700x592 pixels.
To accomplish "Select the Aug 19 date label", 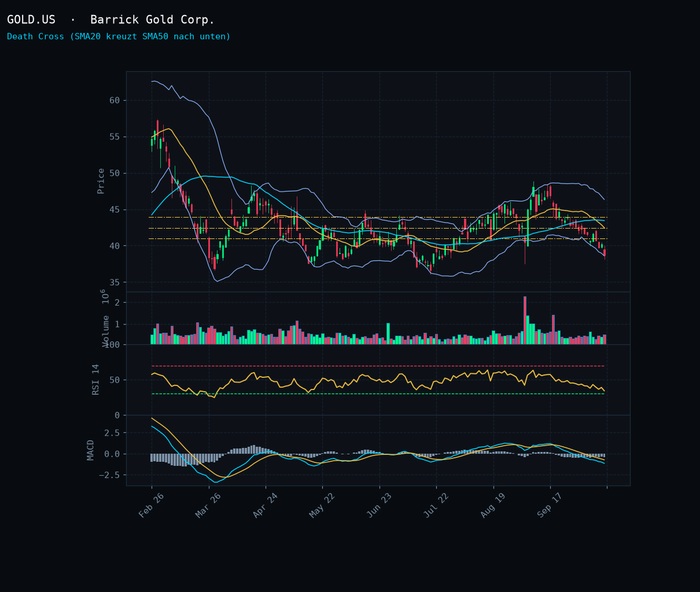I will point(492,506).
